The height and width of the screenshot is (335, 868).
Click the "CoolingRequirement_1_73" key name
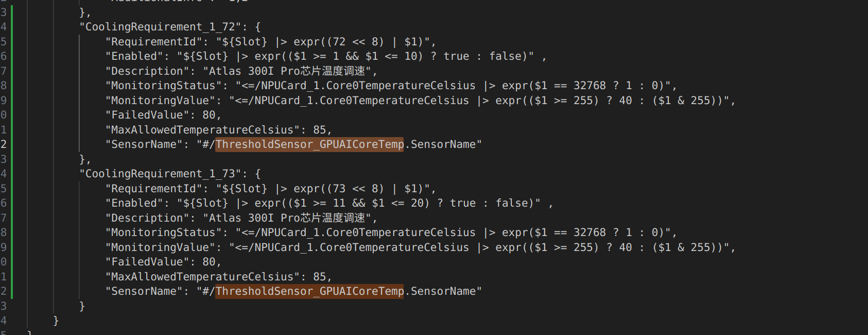coord(160,174)
